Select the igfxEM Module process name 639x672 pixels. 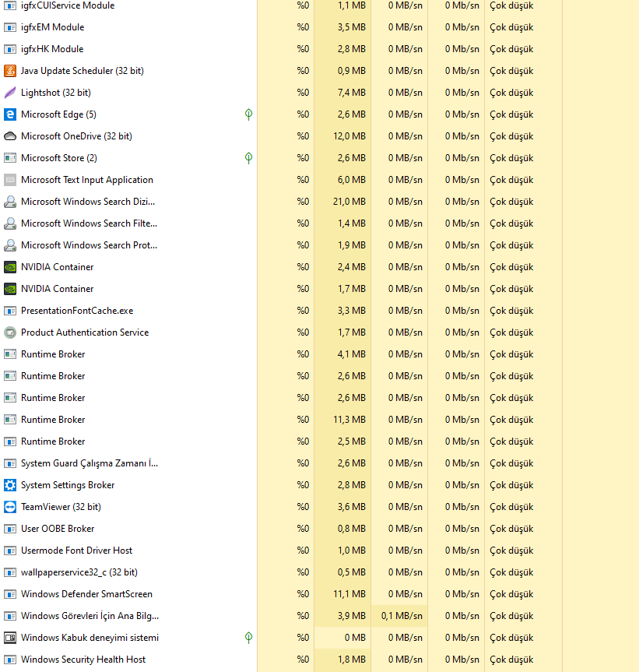(x=53, y=27)
